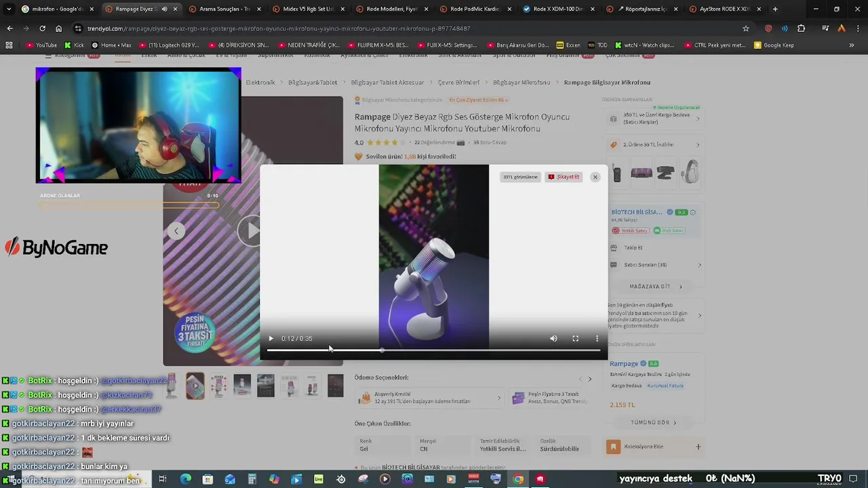
Task: Open the 'Google Keep' bookmark
Action: click(x=774, y=45)
